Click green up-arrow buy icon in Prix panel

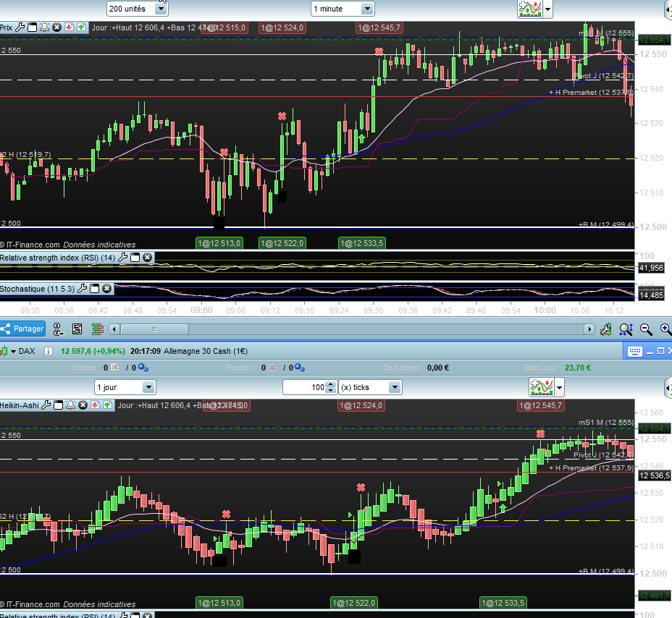[81, 27]
